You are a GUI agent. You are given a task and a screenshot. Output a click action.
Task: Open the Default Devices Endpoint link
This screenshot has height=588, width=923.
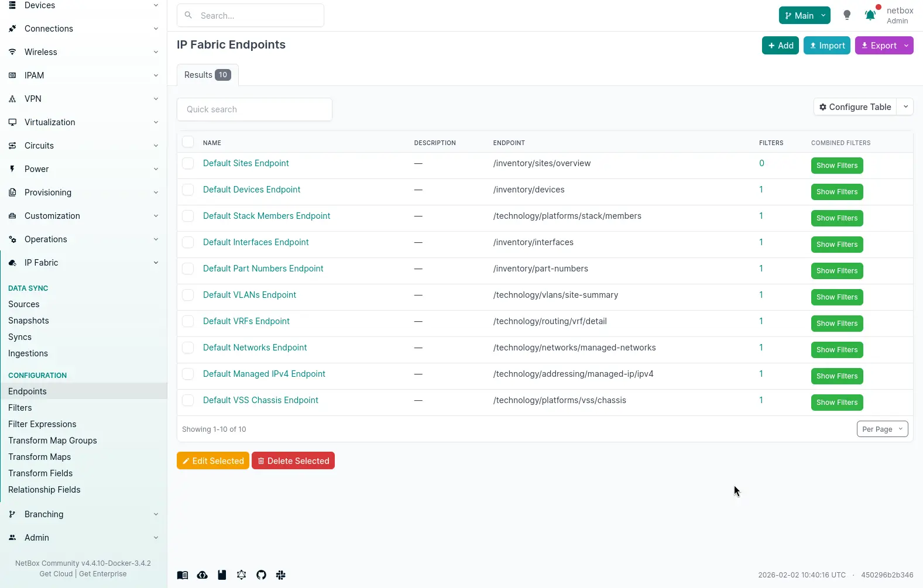(251, 190)
